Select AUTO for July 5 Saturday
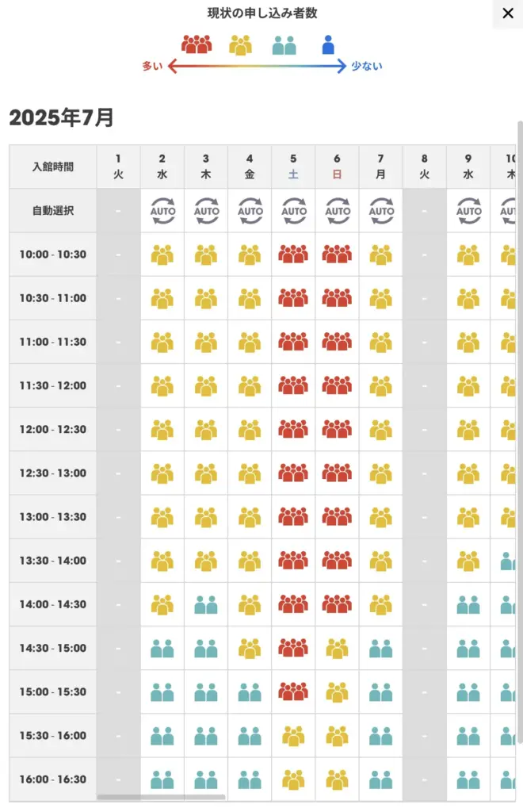 click(x=293, y=211)
